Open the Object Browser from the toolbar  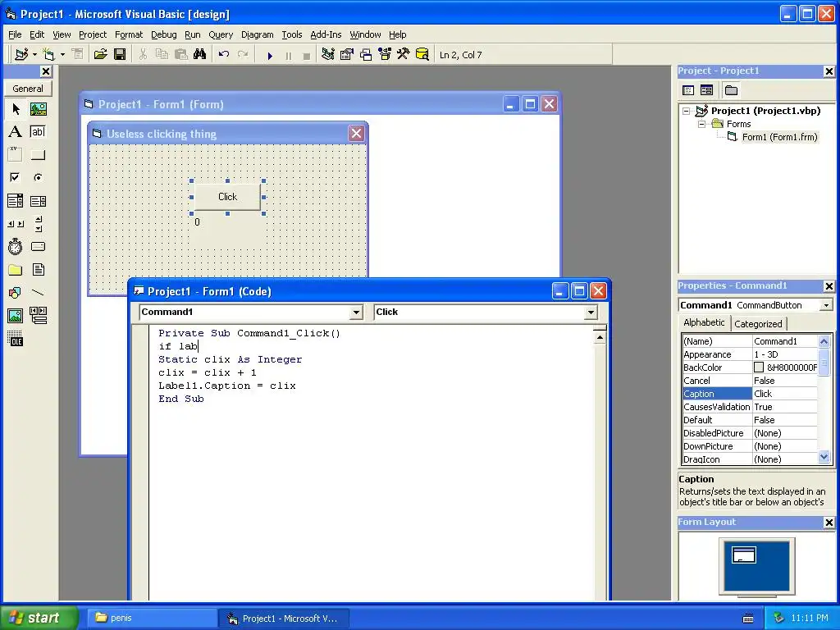coord(385,54)
